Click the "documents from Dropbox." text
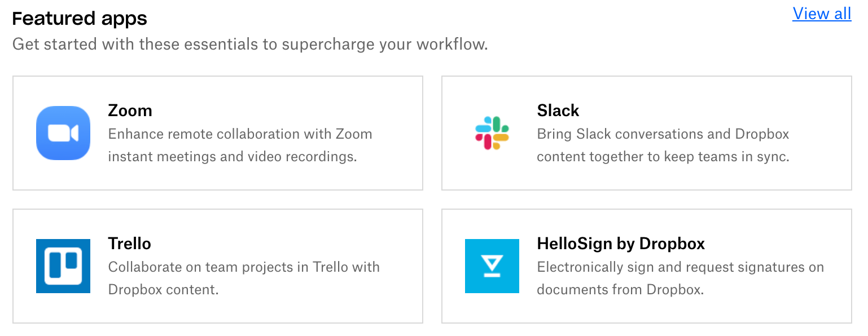Viewport: 868px width, 336px height. pos(620,290)
